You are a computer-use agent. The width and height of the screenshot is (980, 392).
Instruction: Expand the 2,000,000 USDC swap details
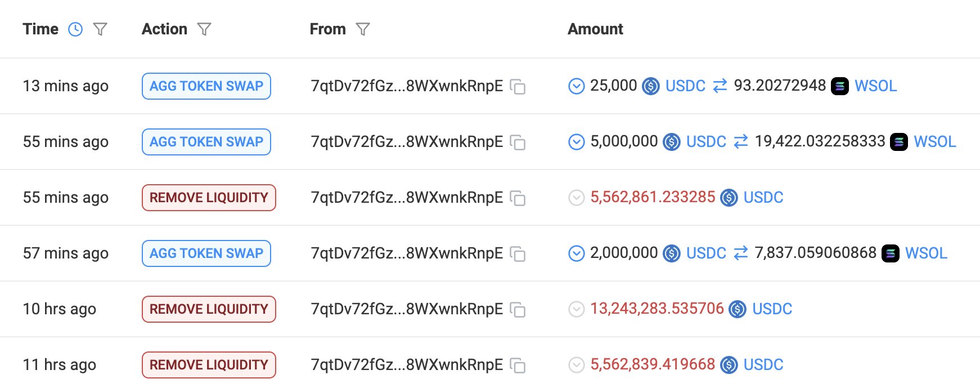coord(577,253)
